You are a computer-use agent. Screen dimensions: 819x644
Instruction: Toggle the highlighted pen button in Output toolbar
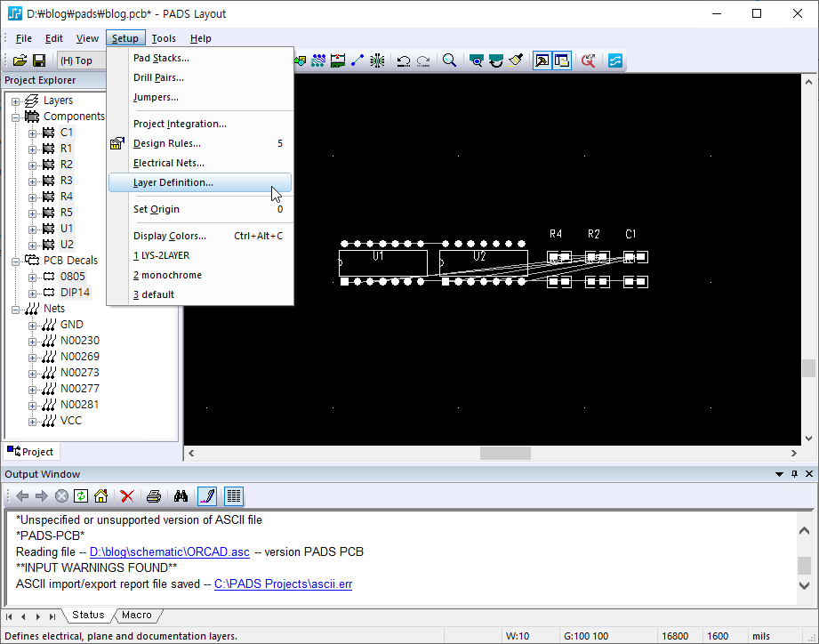point(207,496)
